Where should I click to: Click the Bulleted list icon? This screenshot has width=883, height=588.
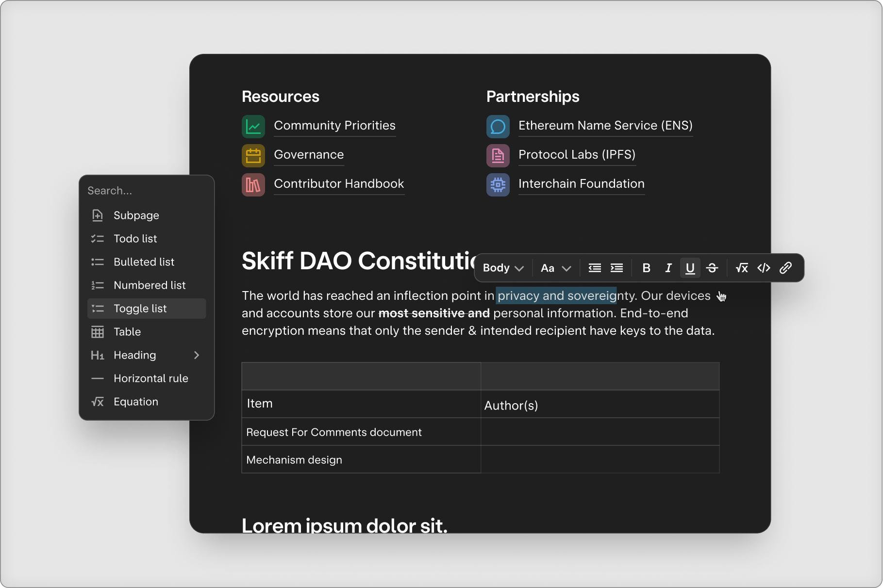(x=98, y=262)
